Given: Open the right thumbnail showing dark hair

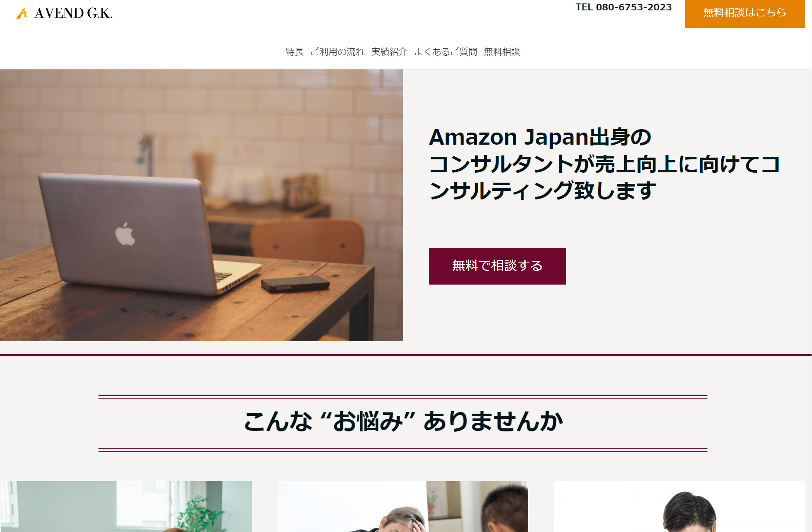Looking at the screenshot, I should tap(679, 507).
